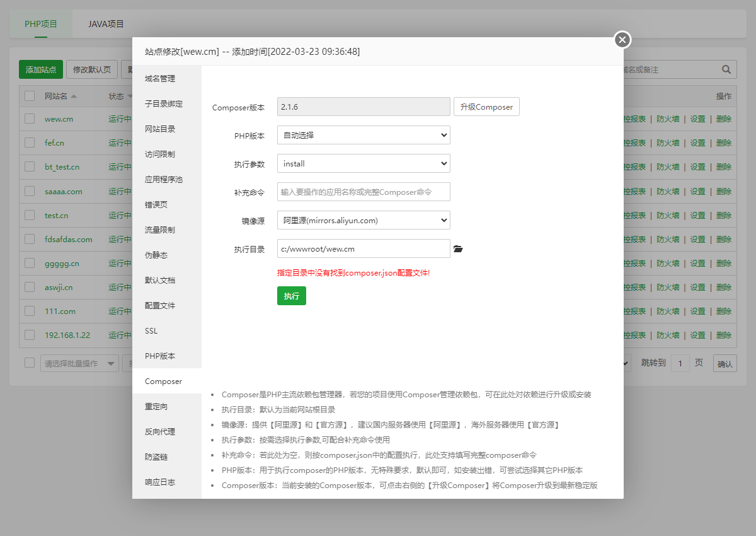The image size is (756, 536).
Task: Click the 添加站点 button
Action: [40, 69]
